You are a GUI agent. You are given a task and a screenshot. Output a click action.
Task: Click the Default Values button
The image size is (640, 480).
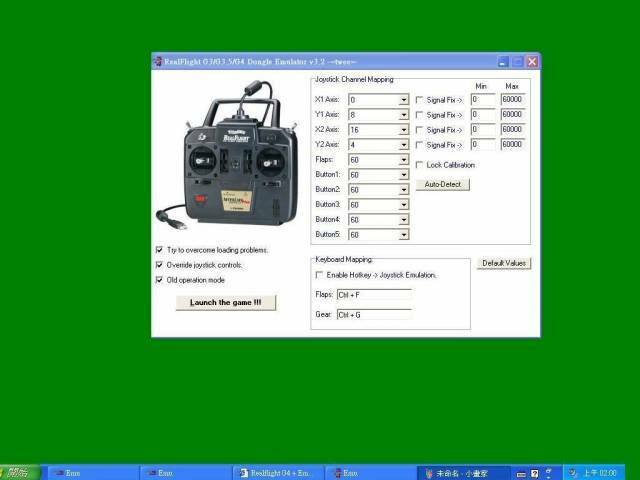click(x=504, y=263)
